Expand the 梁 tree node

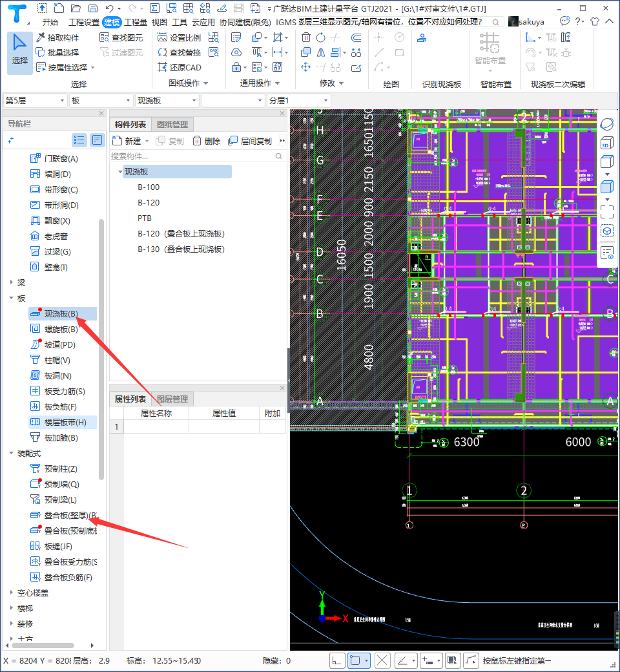12,282
